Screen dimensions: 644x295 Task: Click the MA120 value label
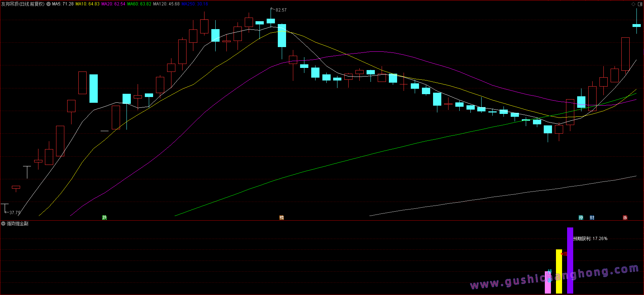point(166,4)
